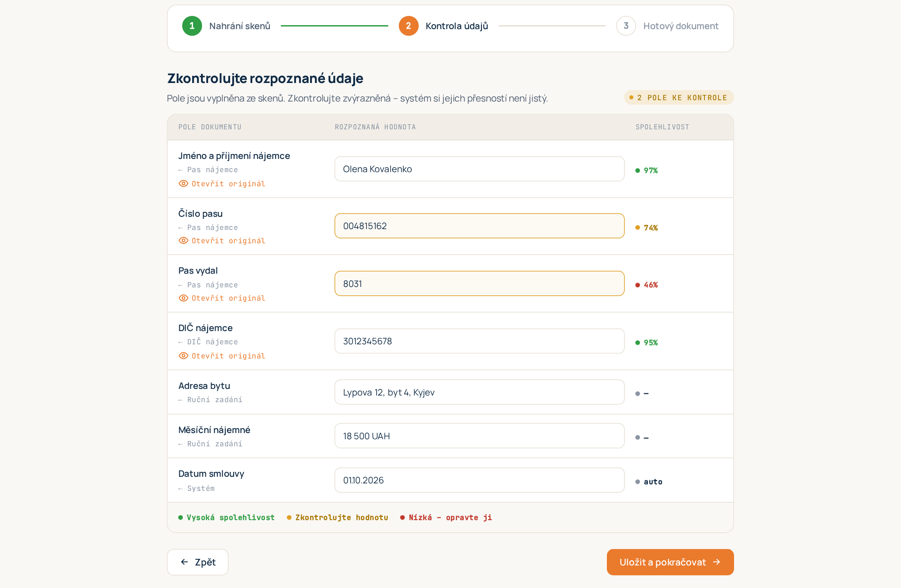The width and height of the screenshot is (901, 588).
Task: Edit the Datum smlouvy date field
Action: click(479, 480)
